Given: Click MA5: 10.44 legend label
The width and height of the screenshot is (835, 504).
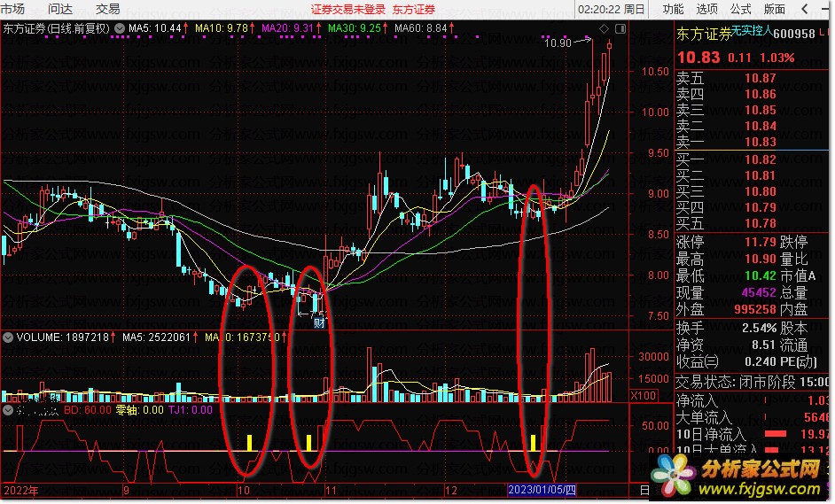Looking at the screenshot, I should (155, 28).
